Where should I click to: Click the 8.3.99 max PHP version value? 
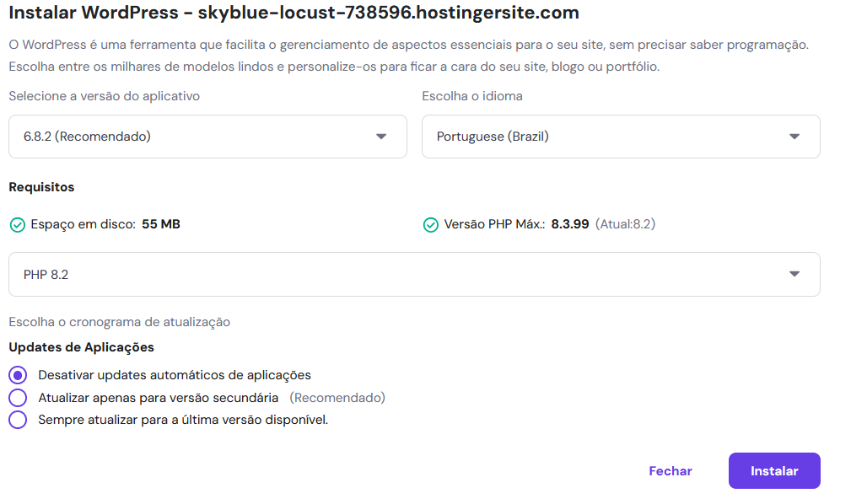point(570,225)
